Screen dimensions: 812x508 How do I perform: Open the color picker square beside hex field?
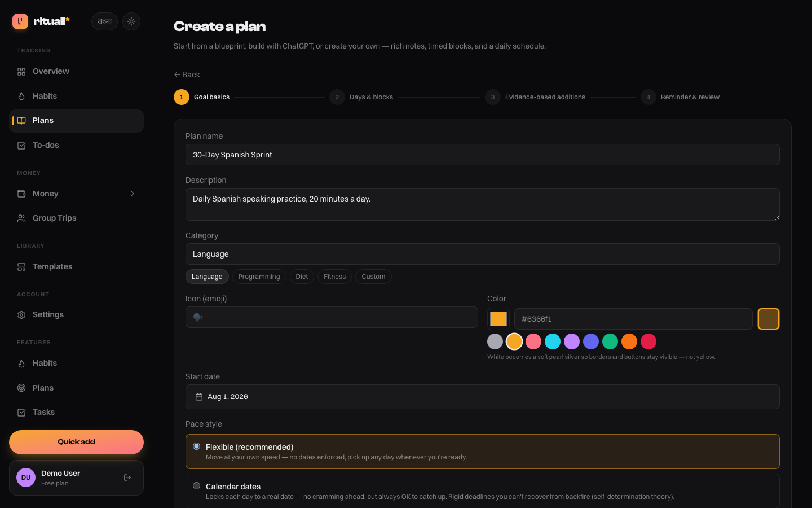[498, 319]
